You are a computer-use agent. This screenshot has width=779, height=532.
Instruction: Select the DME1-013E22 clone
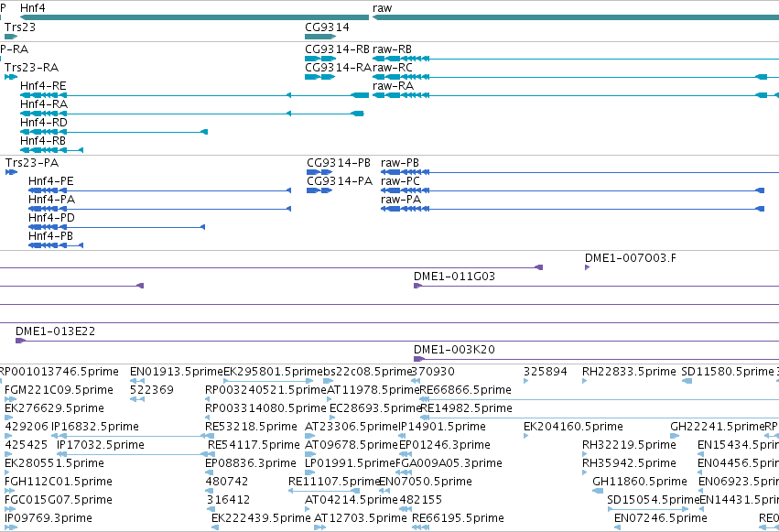[397, 341]
